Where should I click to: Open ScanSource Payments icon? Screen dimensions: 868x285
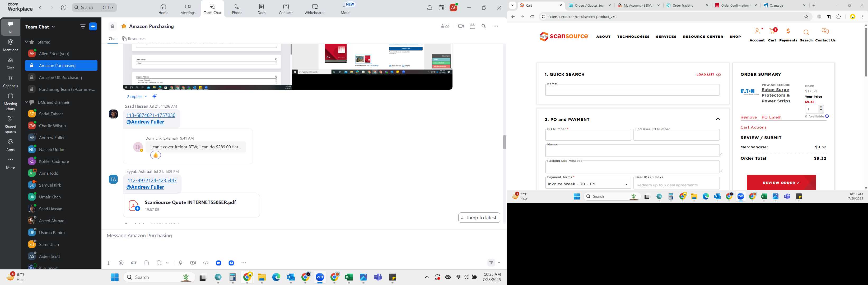(x=788, y=35)
